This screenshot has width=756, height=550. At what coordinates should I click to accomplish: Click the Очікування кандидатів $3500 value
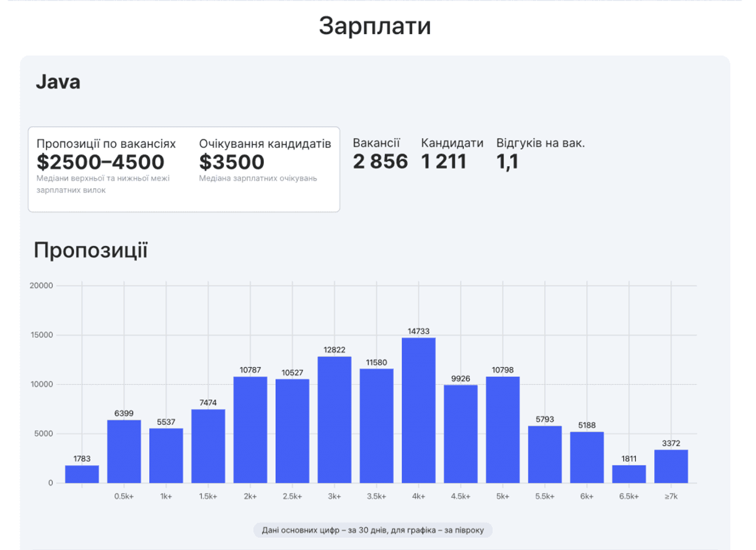pyautogui.click(x=231, y=162)
